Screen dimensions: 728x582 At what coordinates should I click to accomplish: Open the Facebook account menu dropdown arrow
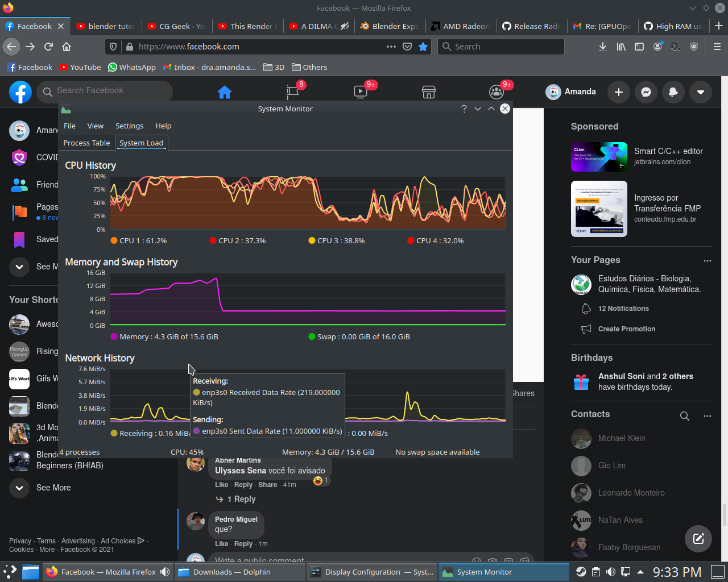click(700, 92)
